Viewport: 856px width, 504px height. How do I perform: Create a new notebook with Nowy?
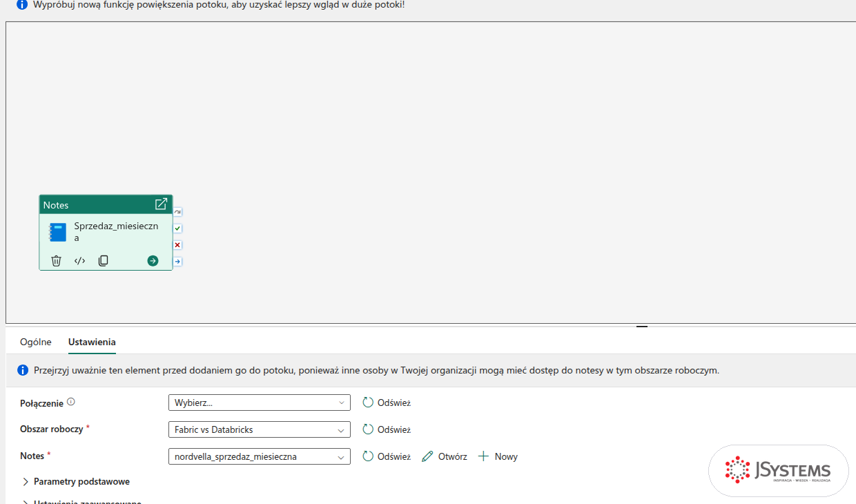[498, 456]
